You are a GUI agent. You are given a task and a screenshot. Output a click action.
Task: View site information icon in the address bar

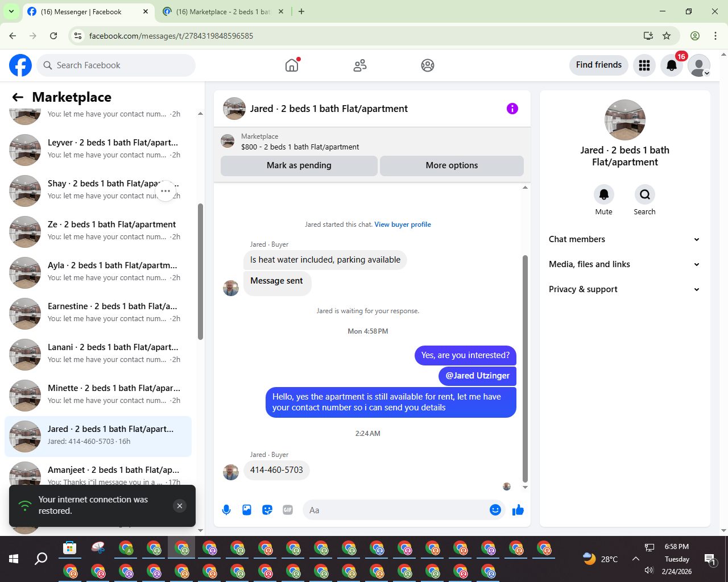click(x=78, y=36)
